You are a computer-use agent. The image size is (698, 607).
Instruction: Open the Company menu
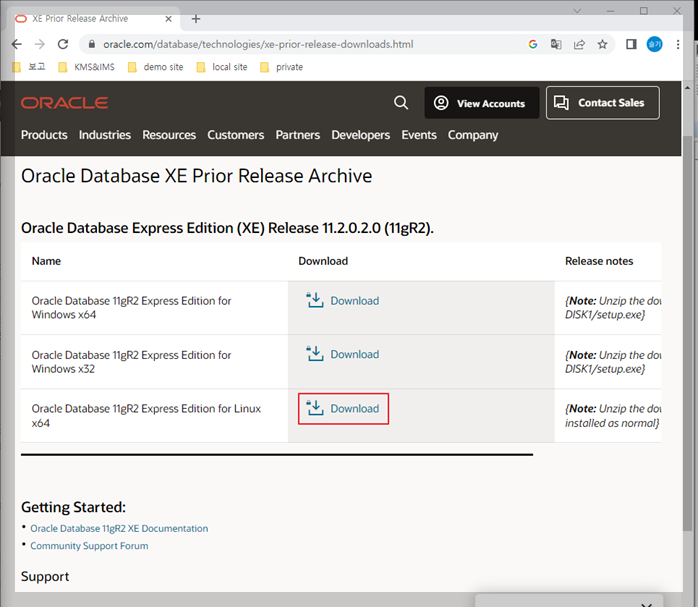tap(473, 135)
